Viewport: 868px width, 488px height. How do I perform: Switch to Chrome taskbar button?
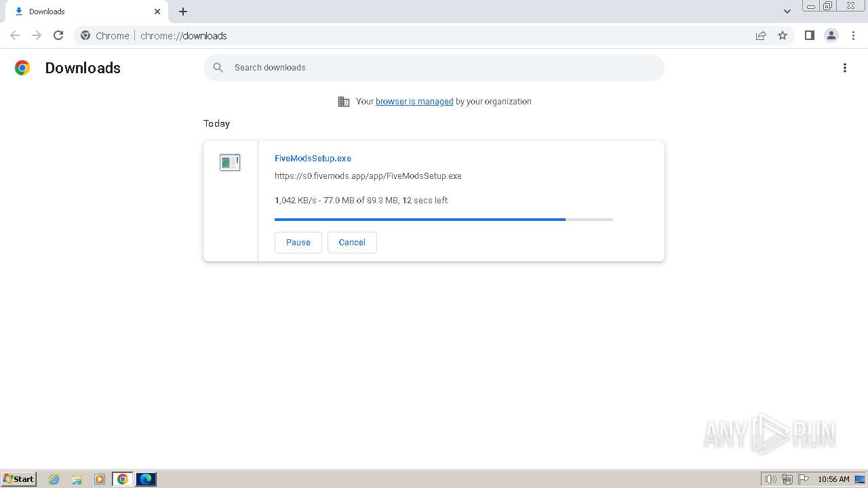click(x=123, y=479)
